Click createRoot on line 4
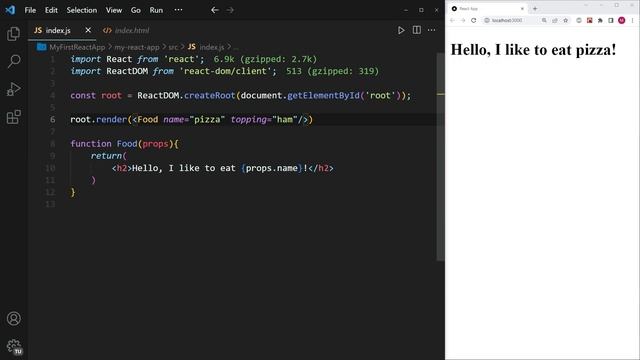Image resolution: width=640 pixels, height=360 pixels. coord(209,96)
